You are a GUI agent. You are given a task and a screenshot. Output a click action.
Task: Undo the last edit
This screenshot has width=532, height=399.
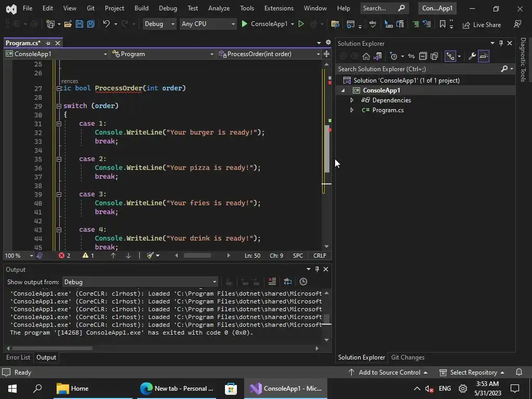click(106, 24)
